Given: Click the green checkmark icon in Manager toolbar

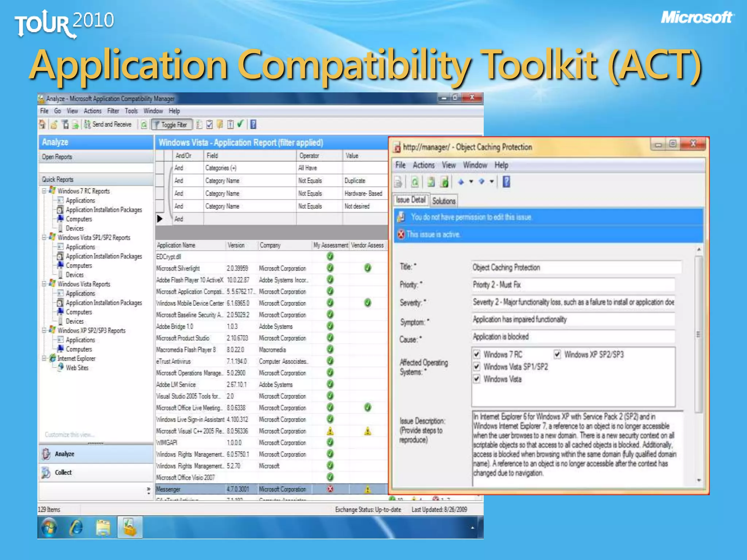Looking at the screenshot, I should (240, 124).
